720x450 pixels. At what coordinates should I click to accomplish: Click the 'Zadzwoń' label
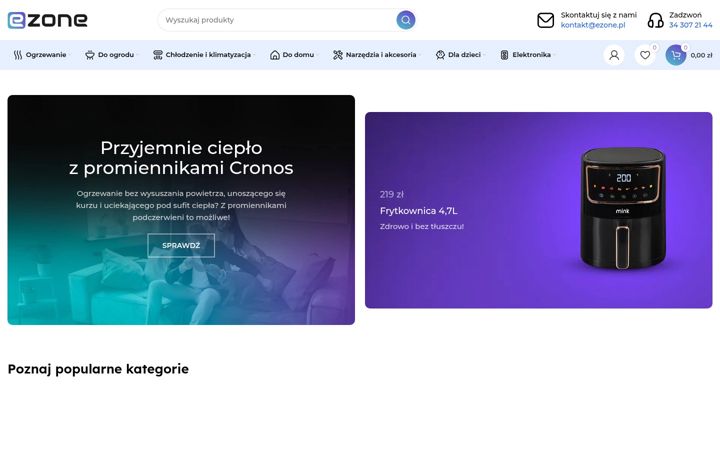coord(685,15)
